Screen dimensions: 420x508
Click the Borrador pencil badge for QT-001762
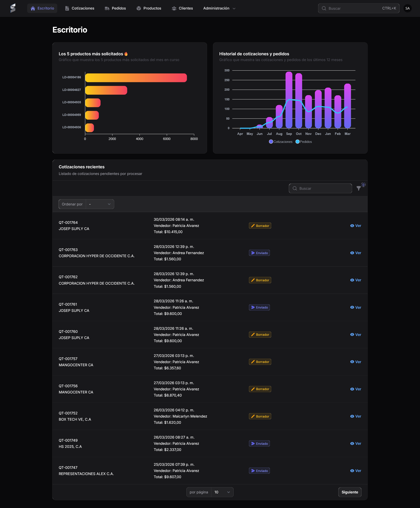pos(260,280)
